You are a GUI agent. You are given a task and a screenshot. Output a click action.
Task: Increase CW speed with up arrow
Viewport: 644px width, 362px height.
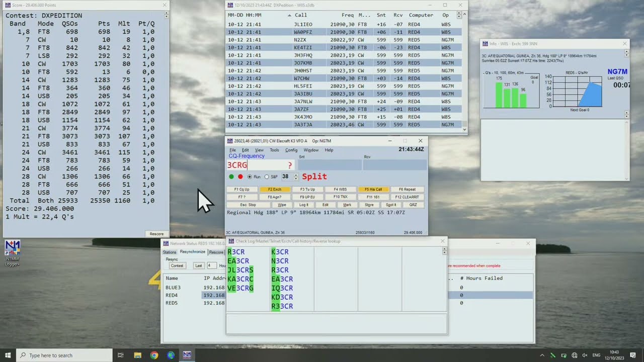(296, 175)
